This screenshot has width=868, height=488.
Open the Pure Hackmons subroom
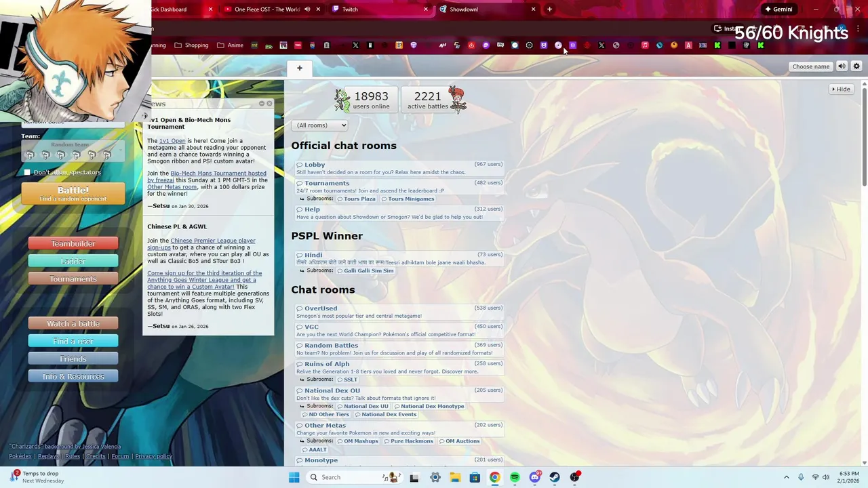[x=408, y=441]
